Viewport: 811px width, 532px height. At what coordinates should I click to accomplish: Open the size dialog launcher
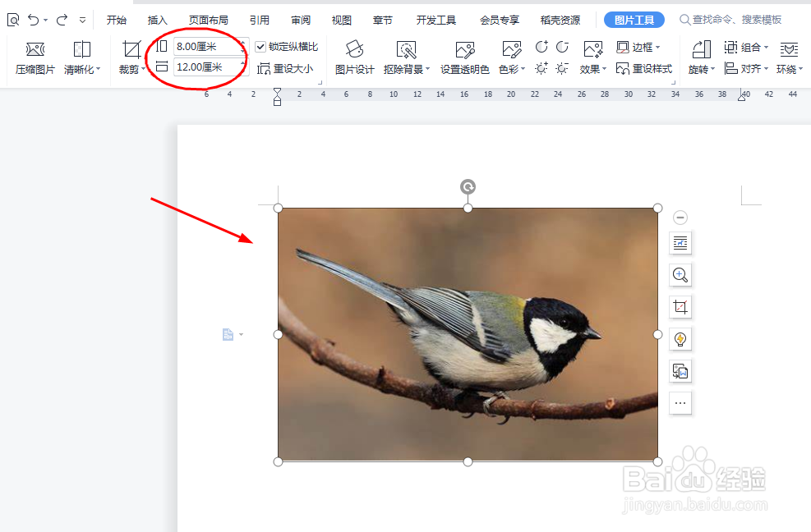coord(320,81)
